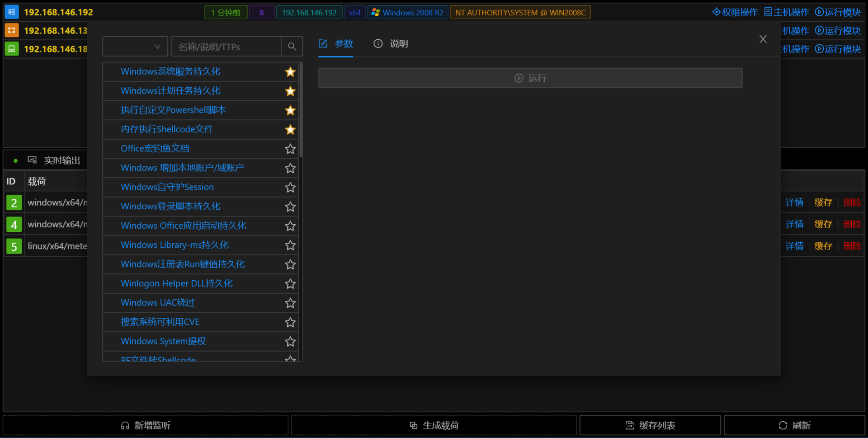868x438 pixels.
Task: Unfavorite Windows系统服务持久化 star
Action: (290, 72)
